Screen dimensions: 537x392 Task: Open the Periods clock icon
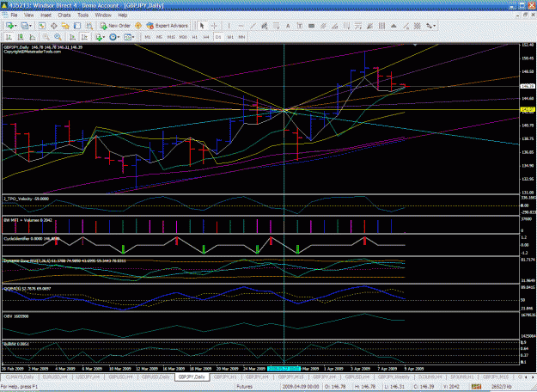(113, 37)
